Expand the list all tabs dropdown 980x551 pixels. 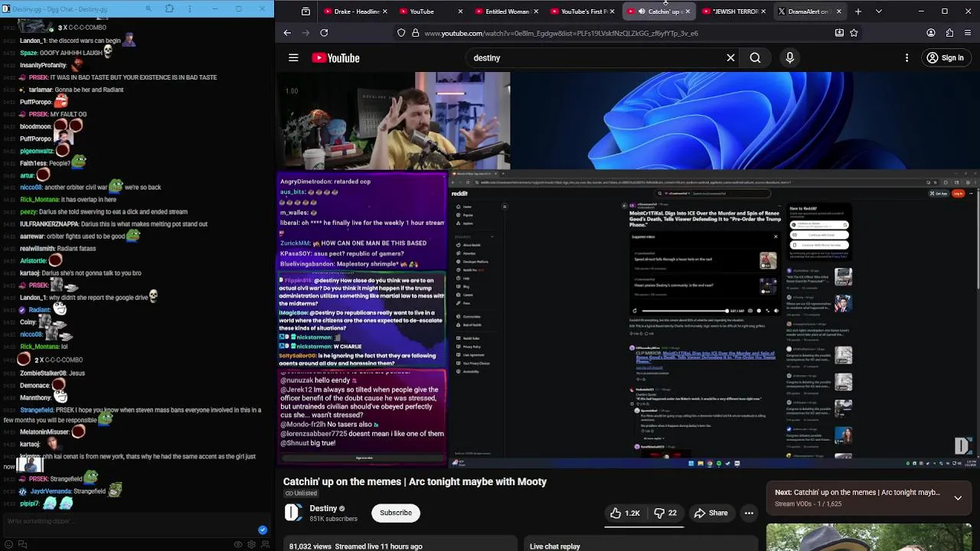pos(879,11)
